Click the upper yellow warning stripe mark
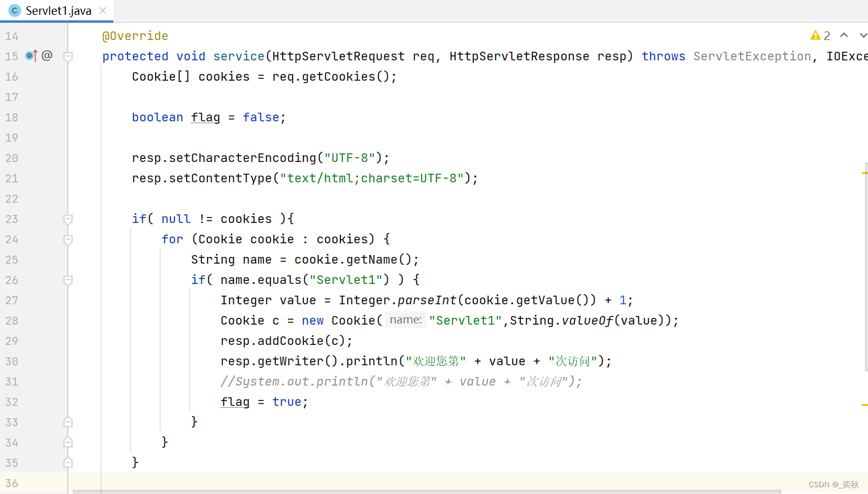The image size is (868, 494). 865,174
